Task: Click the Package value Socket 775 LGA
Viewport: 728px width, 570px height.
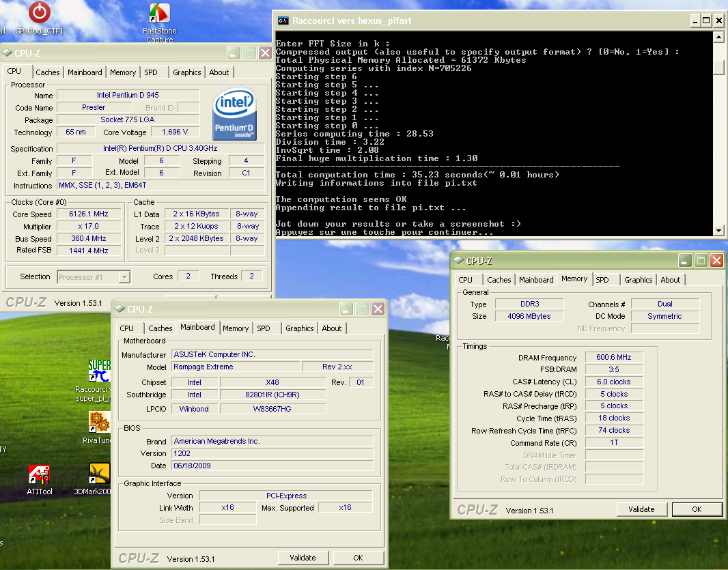Action: pos(128,119)
